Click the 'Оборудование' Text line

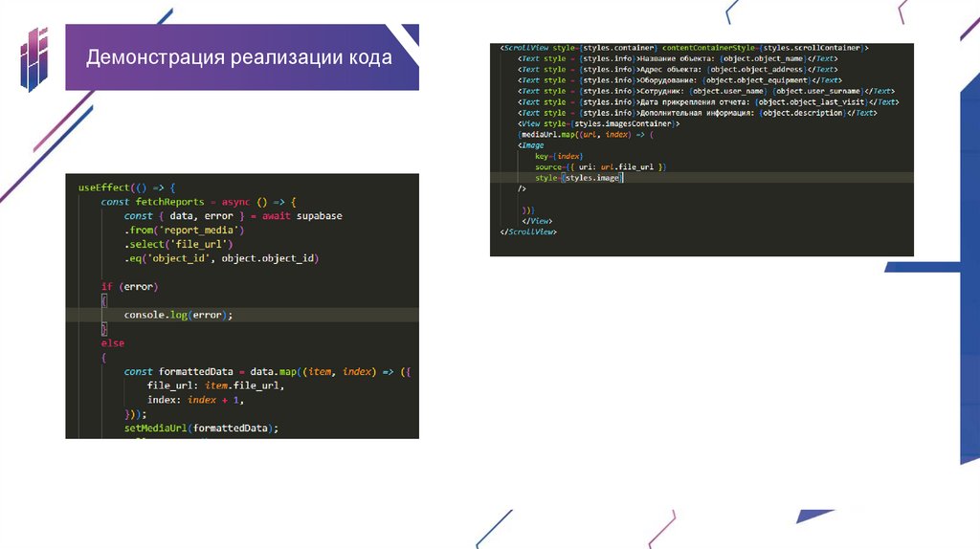pyautogui.click(x=679, y=80)
